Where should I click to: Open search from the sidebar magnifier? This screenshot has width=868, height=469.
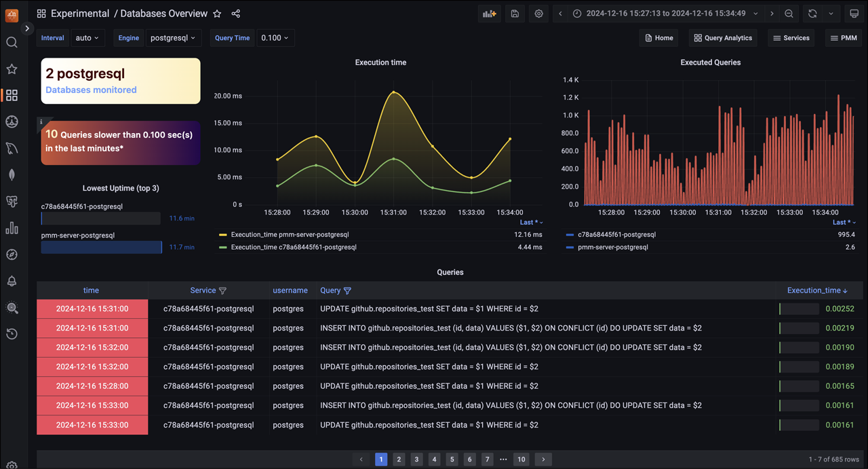(x=12, y=43)
